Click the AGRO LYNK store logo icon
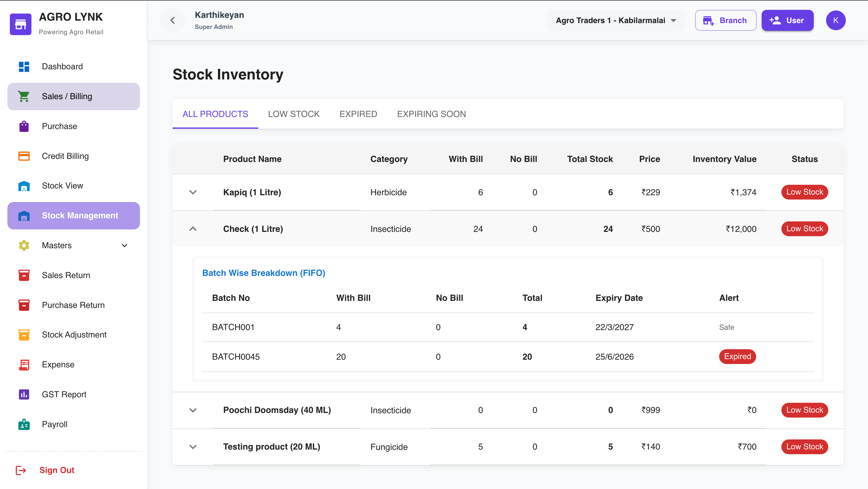Image resolution: width=868 pixels, height=489 pixels. pyautogui.click(x=21, y=24)
